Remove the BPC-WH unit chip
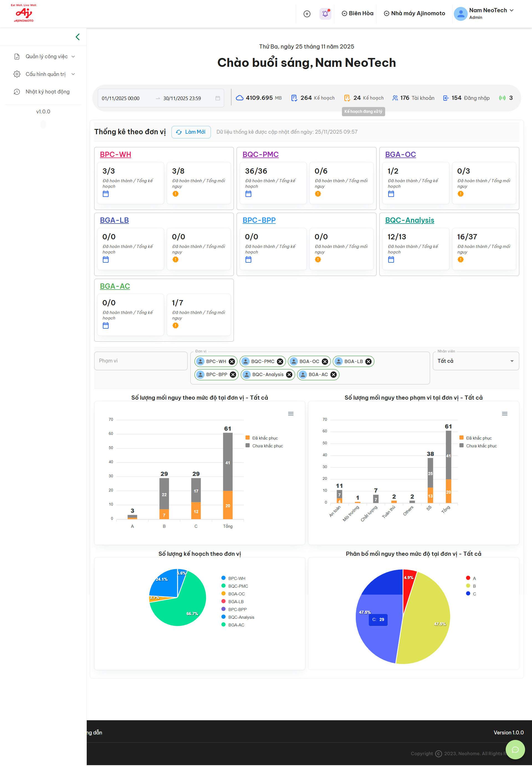The image size is (532, 766). click(232, 361)
